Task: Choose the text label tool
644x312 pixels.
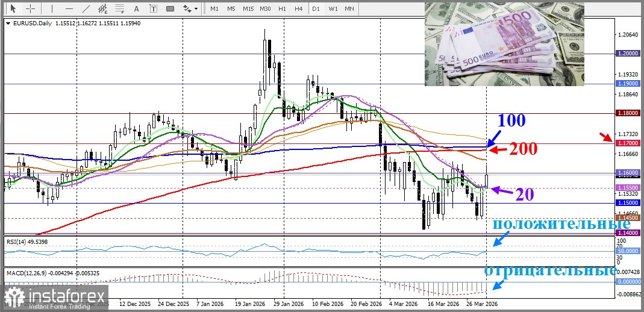Action: pyautogui.click(x=153, y=8)
